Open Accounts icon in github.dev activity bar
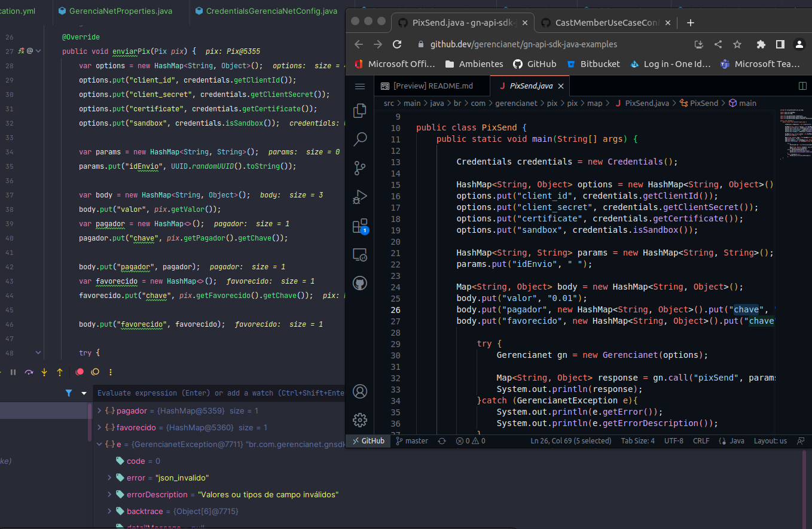The height and width of the screenshot is (529, 812). 360,392
